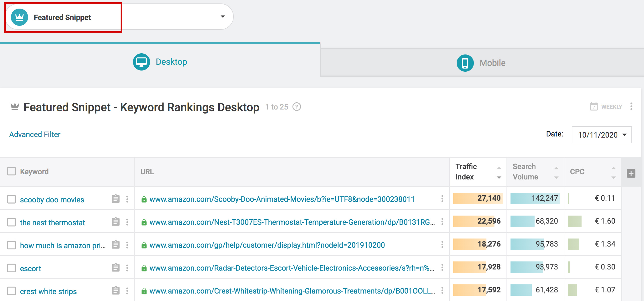Image resolution: width=644 pixels, height=301 pixels.
Task: Click the Search Volume value 93,973
Action: [547, 267]
